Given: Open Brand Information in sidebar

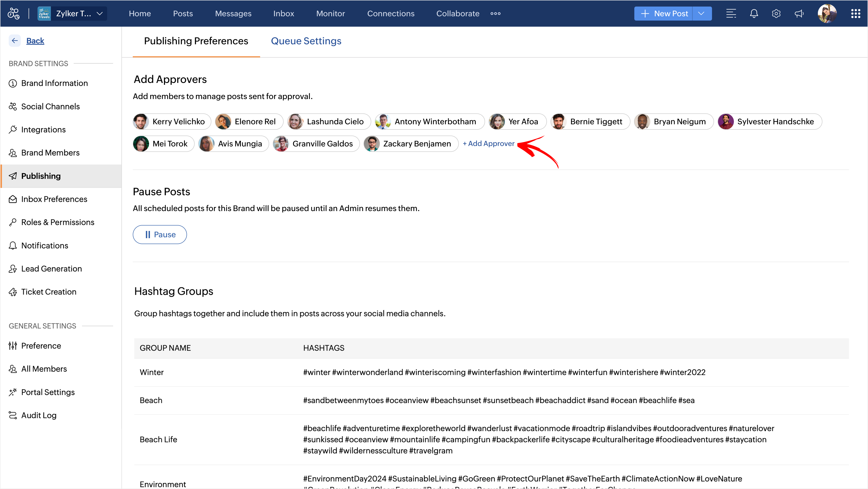Looking at the screenshot, I should tap(54, 83).
